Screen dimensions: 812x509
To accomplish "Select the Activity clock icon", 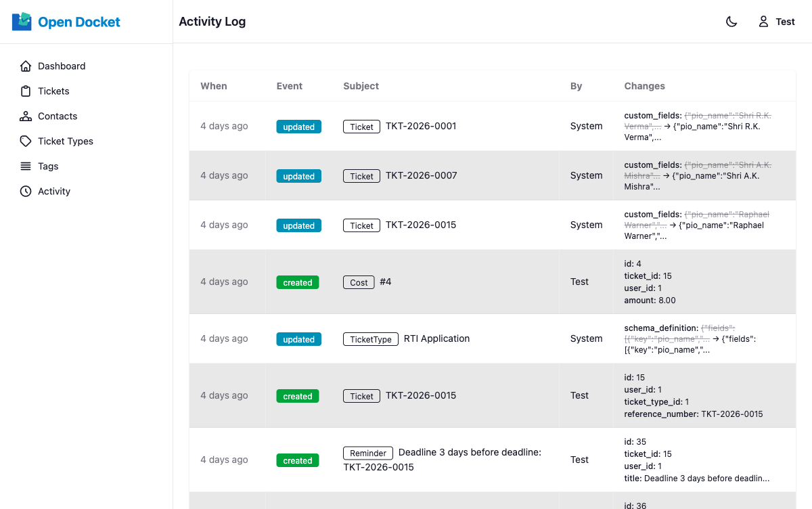I will pos(26,191).
